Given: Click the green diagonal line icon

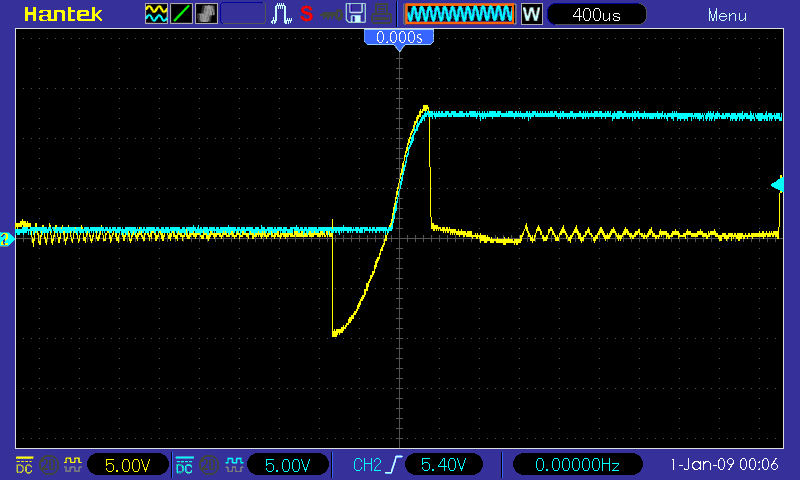Looking at the screenshot, I should point(182,14).
